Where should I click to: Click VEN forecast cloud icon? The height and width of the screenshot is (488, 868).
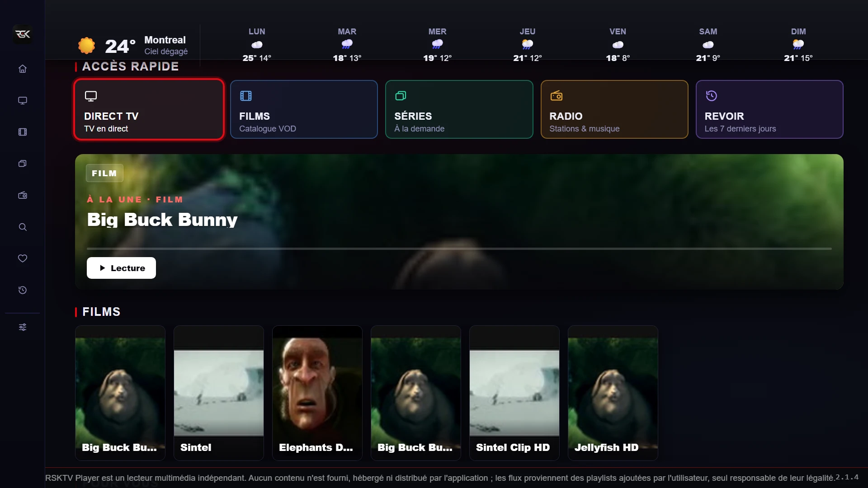point(618,45)
